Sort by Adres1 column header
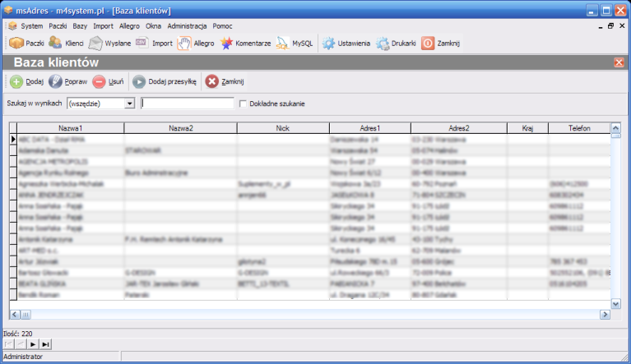631x364 pixels. tap(370, 128)
